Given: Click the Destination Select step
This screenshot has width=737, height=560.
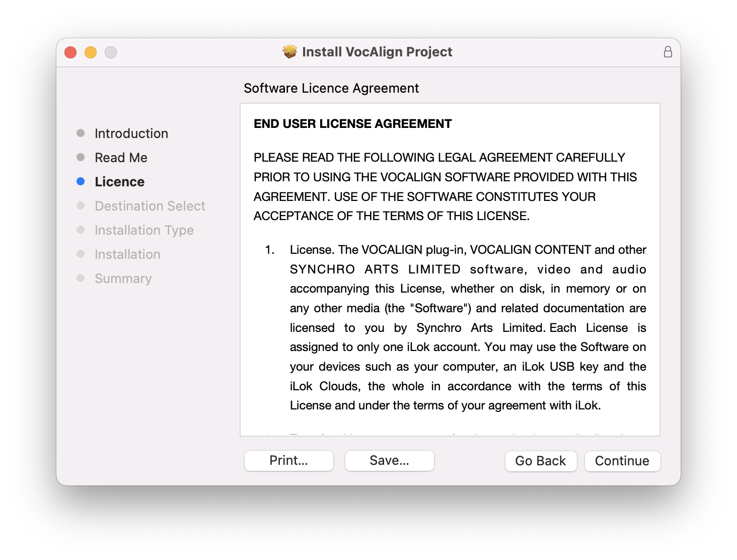Looking at the screenshot, I should (x=150, y=206).
